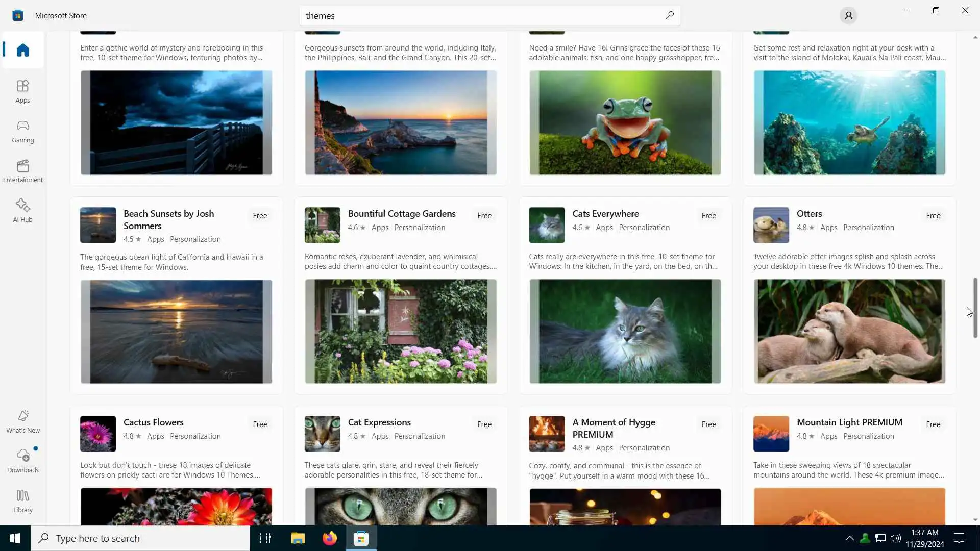Image resolution: width=980 pixels, height=551 pixels.
Task: Click the Free button for Otters
Action: pos(933,216)
